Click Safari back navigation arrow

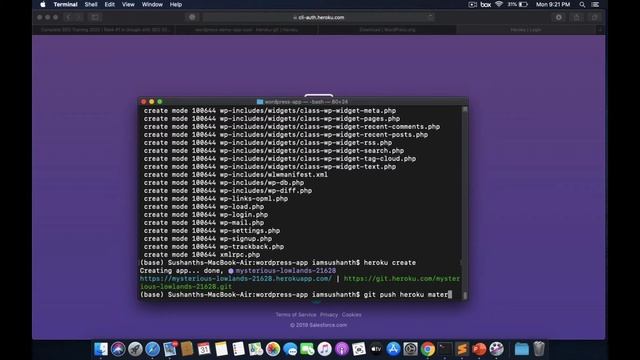coord(68,17)
